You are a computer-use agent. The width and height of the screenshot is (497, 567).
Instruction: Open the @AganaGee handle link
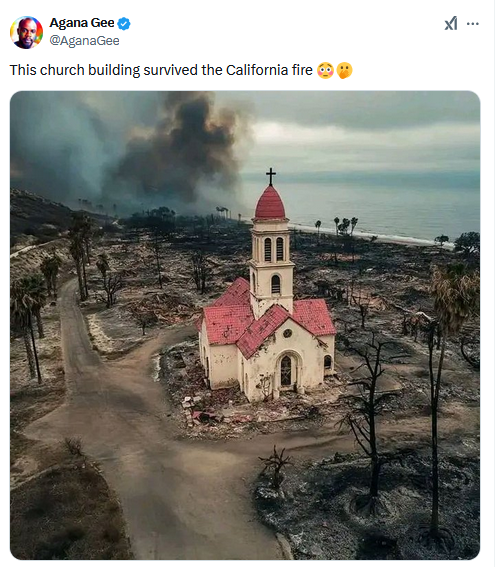[84, 40]
